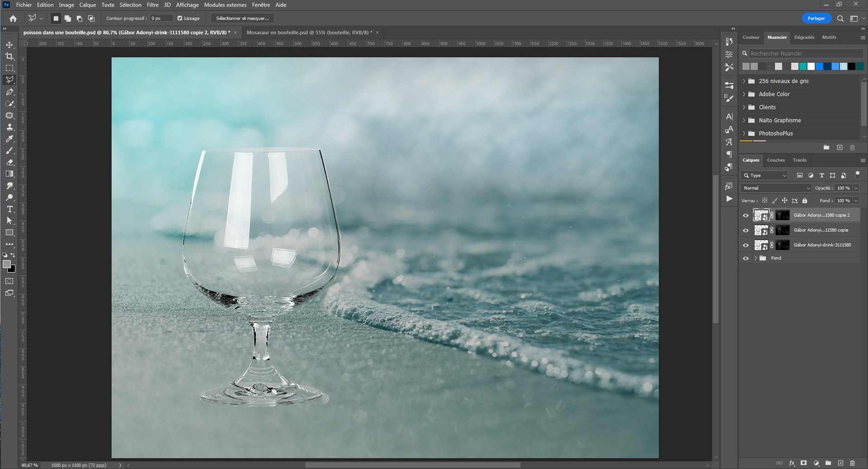Toggle lock all padlock

click(x=805, y=201)
